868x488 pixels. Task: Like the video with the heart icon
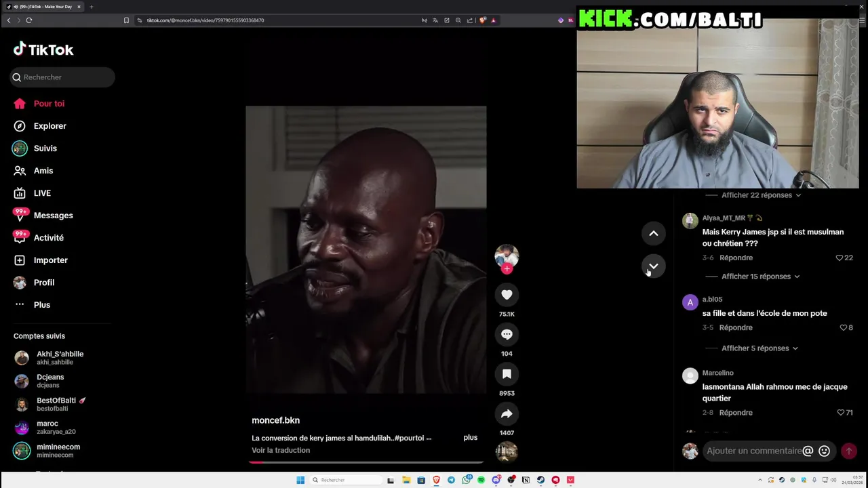507,295
